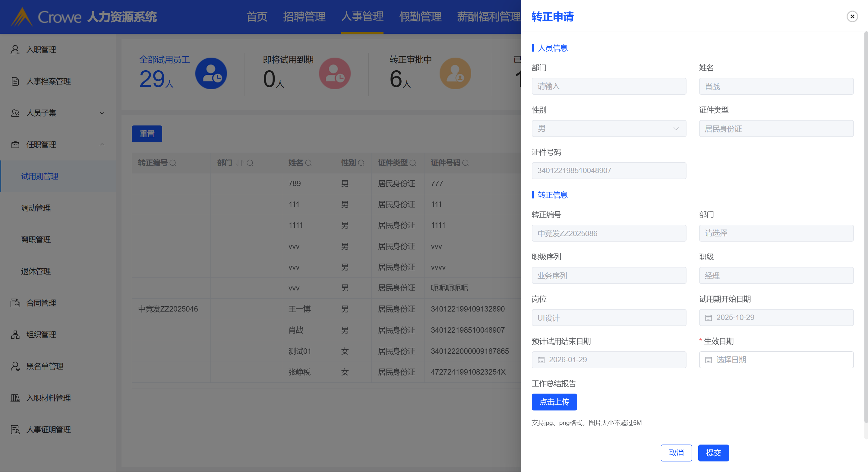The image size is (868, 472).
Task: Click the 黑名单管理 user icon
Action: (15, 366)
